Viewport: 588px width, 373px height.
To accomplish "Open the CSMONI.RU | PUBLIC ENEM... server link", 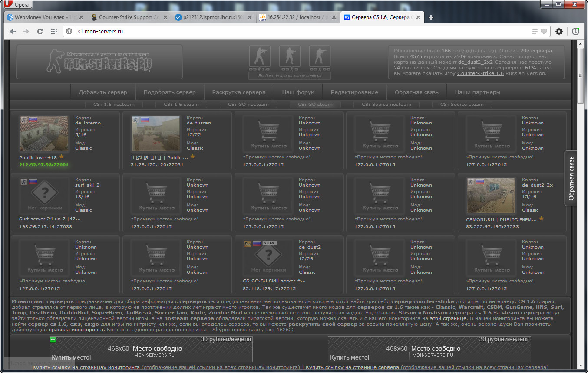I will 501,219.
